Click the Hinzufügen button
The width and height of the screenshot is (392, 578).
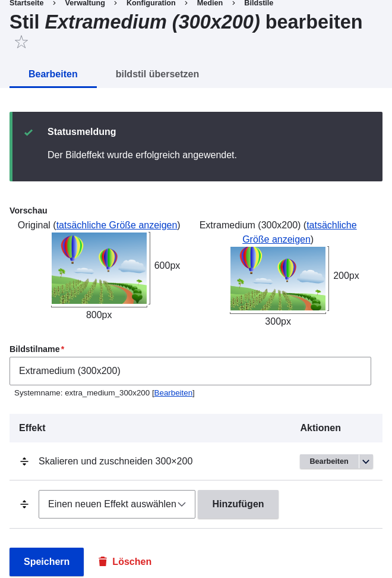(x=238, y=504)
